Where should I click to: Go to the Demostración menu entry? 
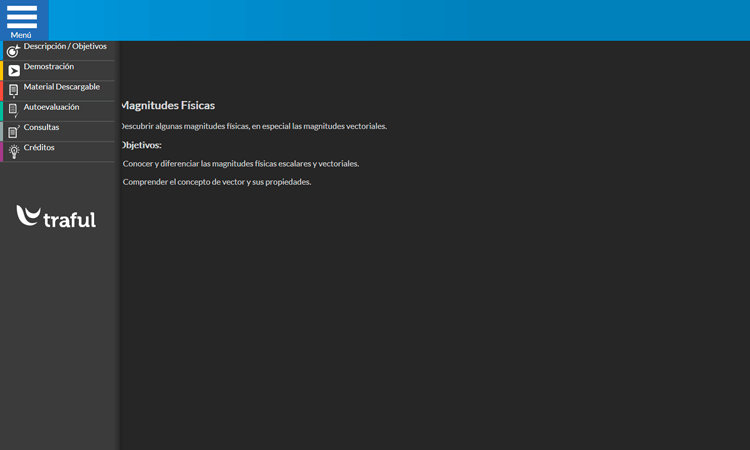[49, 66]
